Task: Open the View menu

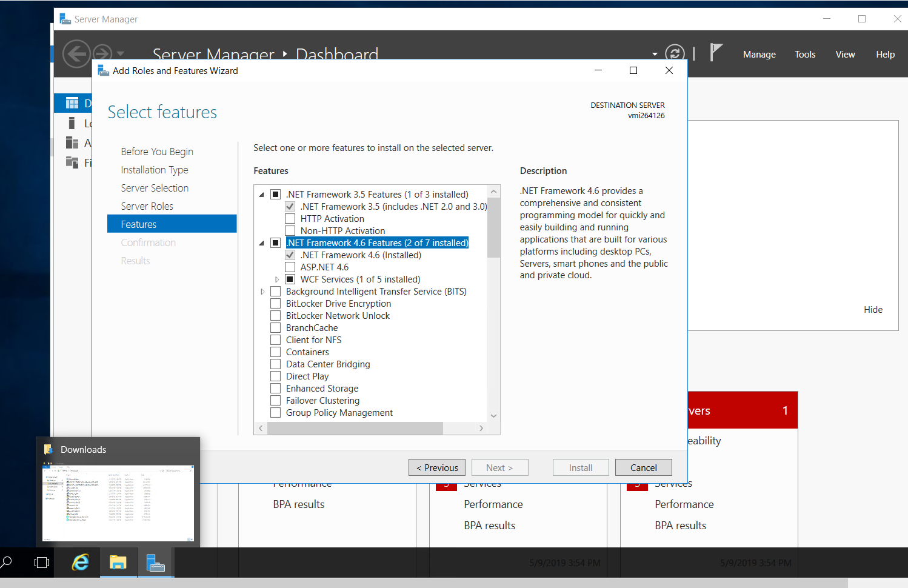Action: click(x=845, y=55)
